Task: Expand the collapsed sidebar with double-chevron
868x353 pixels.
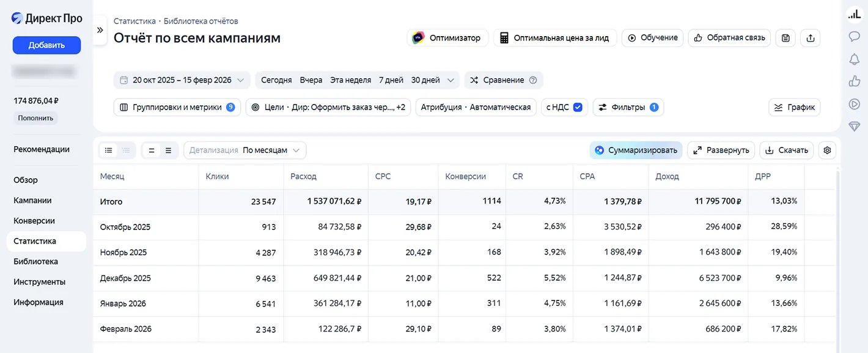Action: 100,30
